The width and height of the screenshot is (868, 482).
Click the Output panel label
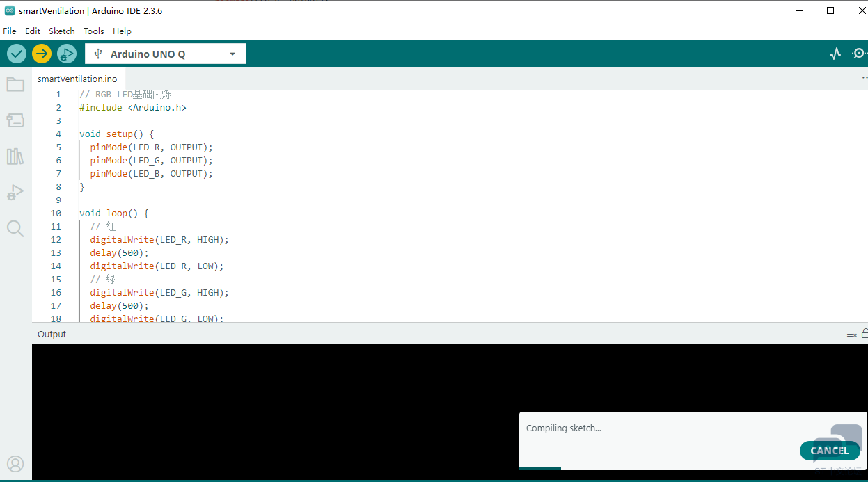point(52,334)
